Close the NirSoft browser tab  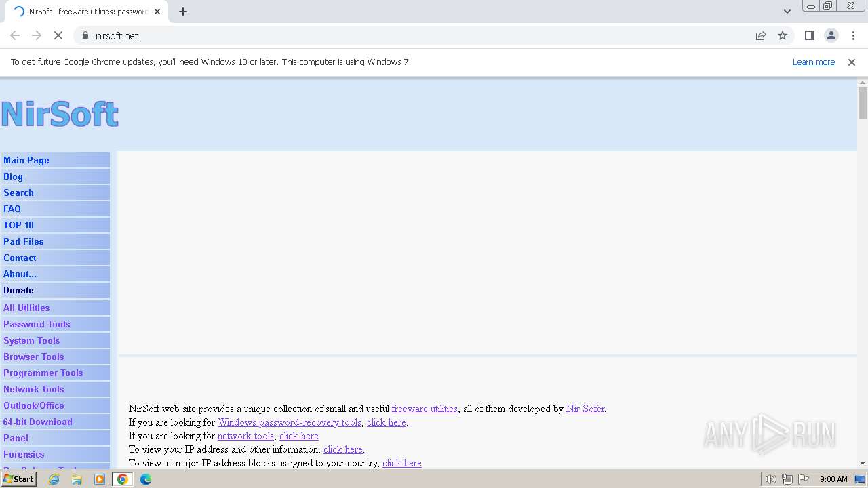(157, 12)
